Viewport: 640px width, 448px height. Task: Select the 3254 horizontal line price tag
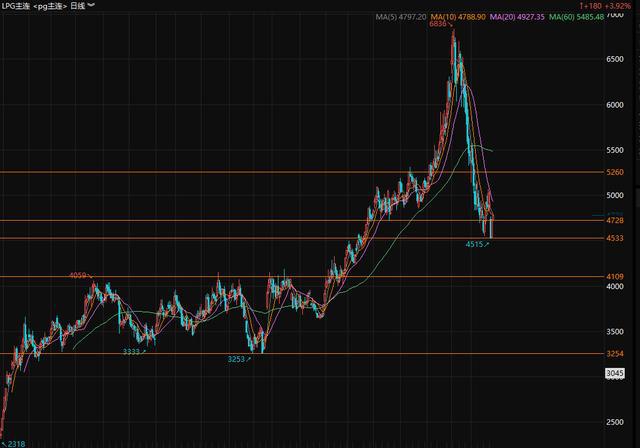[x=614, y=354]
